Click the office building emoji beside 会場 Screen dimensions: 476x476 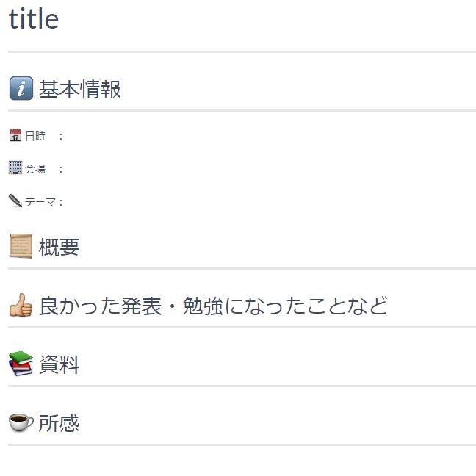click(x=15, y=168)
